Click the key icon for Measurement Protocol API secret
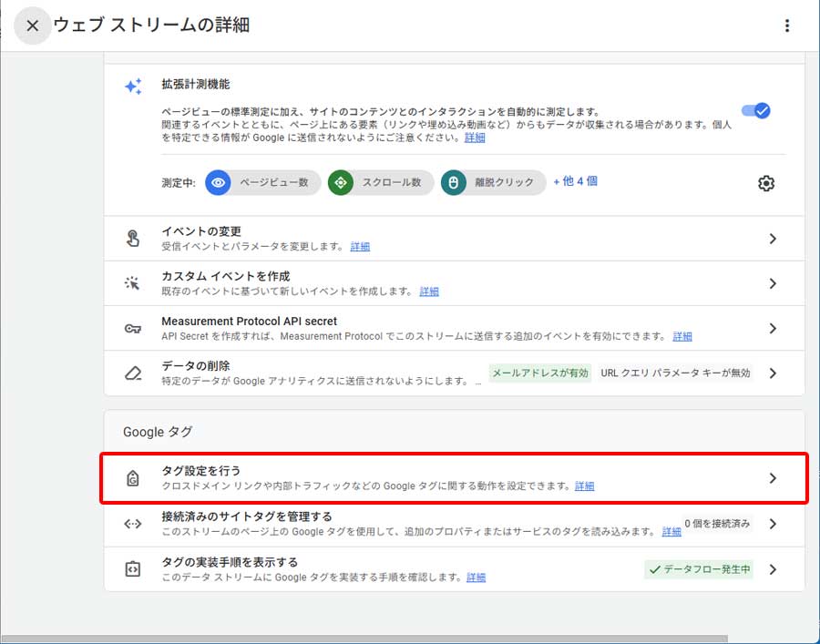The height and width of the screenshot is (644, 820). [x=133, y=329]
